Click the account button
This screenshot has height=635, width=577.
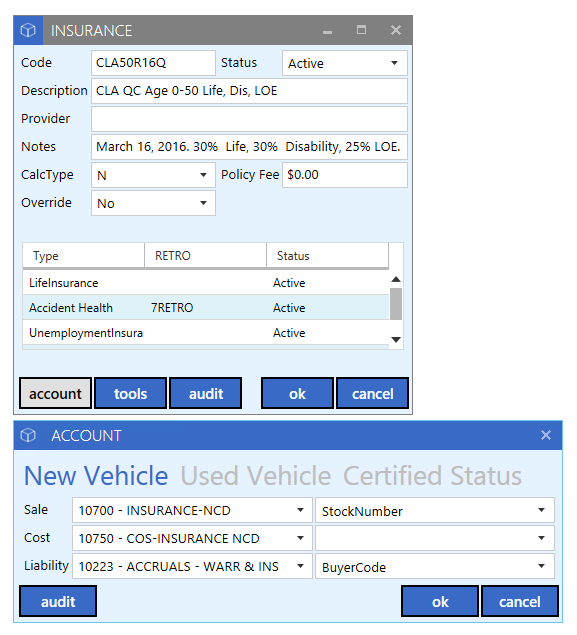click(55, 393)
